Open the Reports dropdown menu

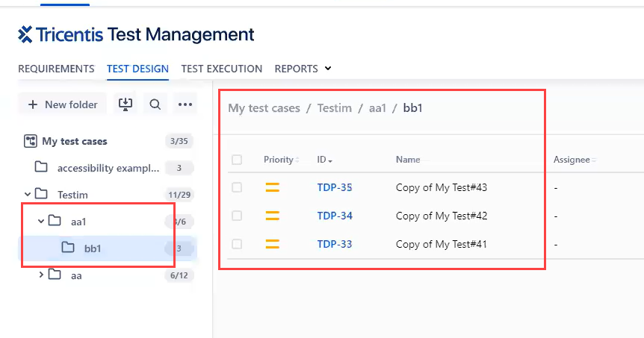(303, 69)
